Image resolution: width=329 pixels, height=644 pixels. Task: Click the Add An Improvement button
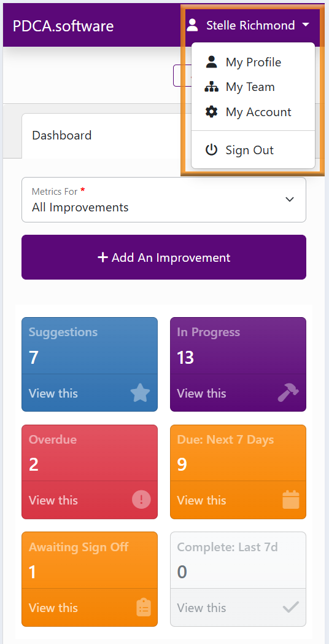[x=164, y=257]
